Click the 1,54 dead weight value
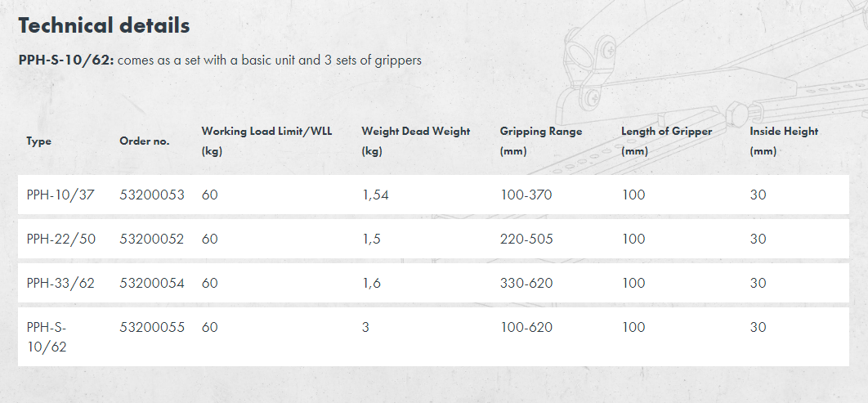The height and width of the screenshot is (403, 868). [375, 195]
